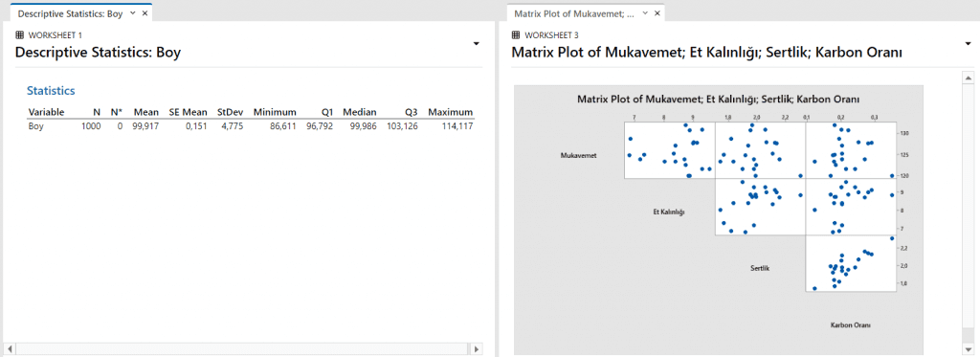
Task: Click the N value 1000
Action: click(x=91, y=126)
